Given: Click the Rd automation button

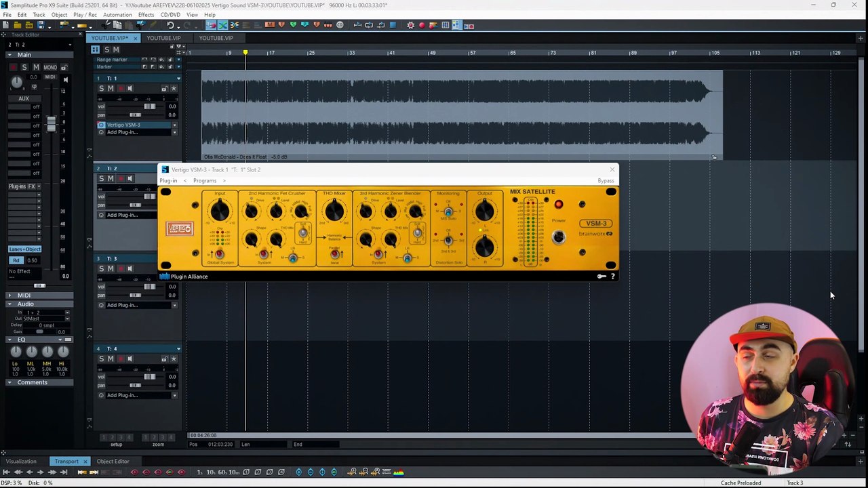Looking at the screenshot, I should (16, 260).
